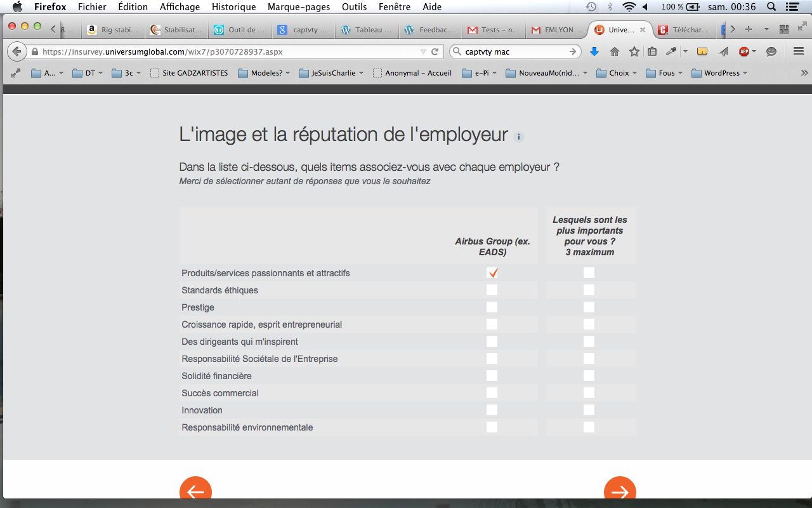Open a new tab with plus button

(749, 29)
